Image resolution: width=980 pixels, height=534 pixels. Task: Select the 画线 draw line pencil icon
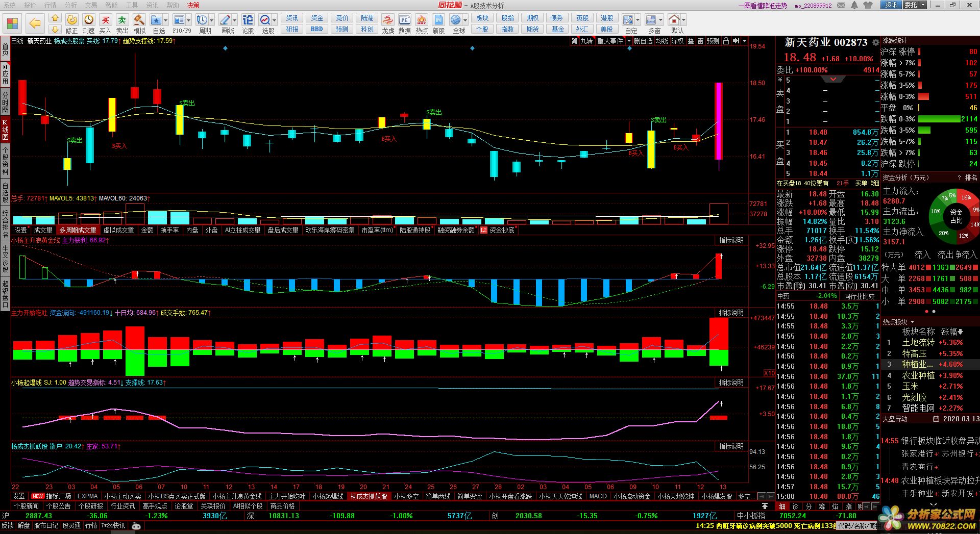pos(225,20)
